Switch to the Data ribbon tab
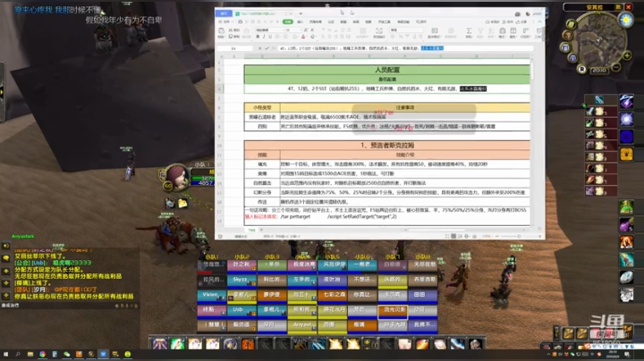This screenshot has height=361, width=644. [x=343, y=21]
